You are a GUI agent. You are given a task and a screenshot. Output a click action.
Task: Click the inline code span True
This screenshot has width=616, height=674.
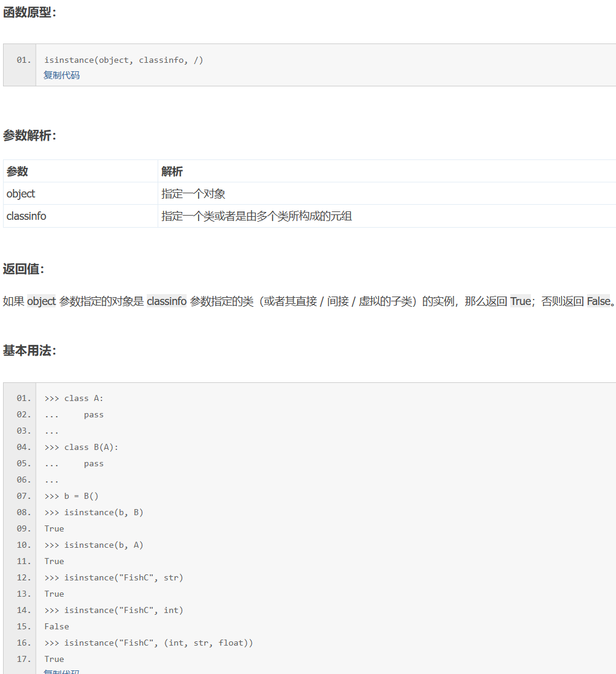pyautogui.click(x=520, y=301)
